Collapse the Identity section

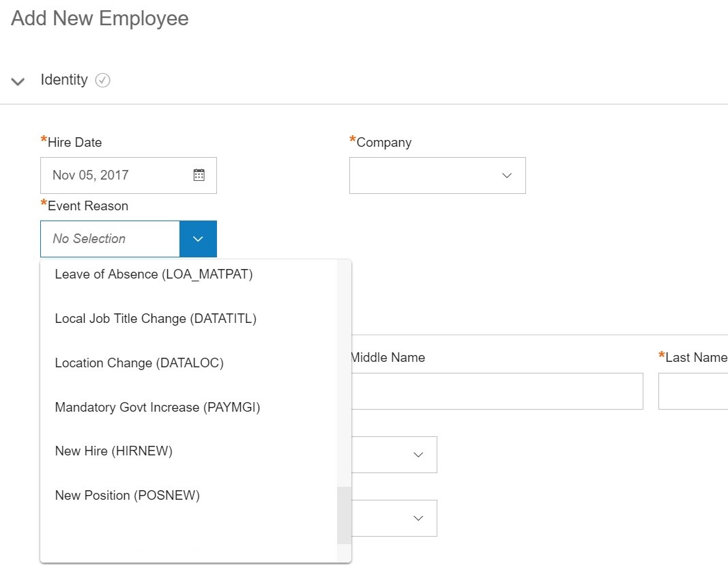(x=18, y=82)
